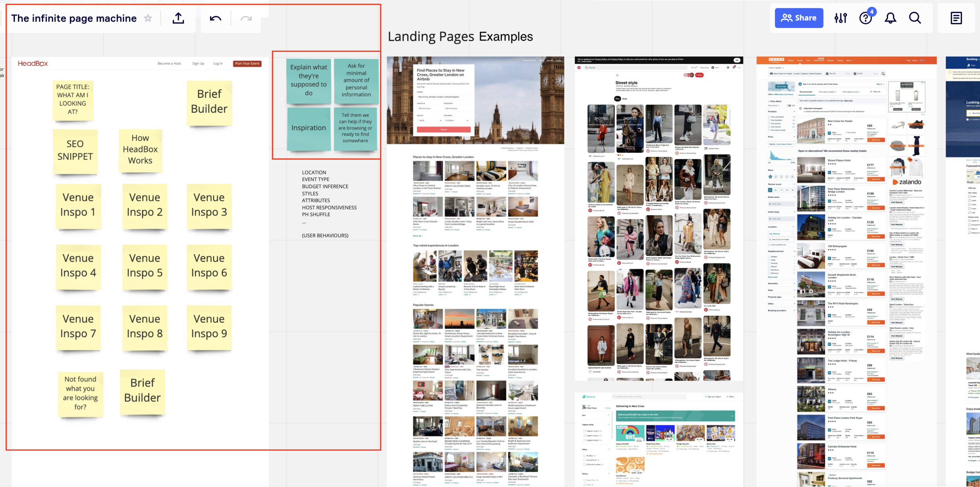The image size is (980, 487).
Task: Select the teal Inspiration sticky note
Action: pyautogui.click(x=309, y=128)
